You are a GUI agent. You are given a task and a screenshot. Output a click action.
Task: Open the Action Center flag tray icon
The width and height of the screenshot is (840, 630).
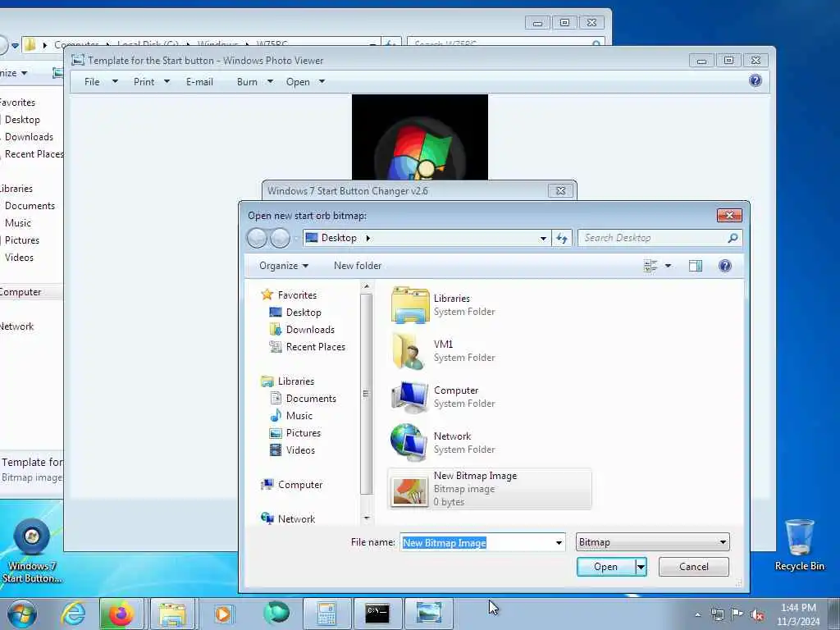737,614
